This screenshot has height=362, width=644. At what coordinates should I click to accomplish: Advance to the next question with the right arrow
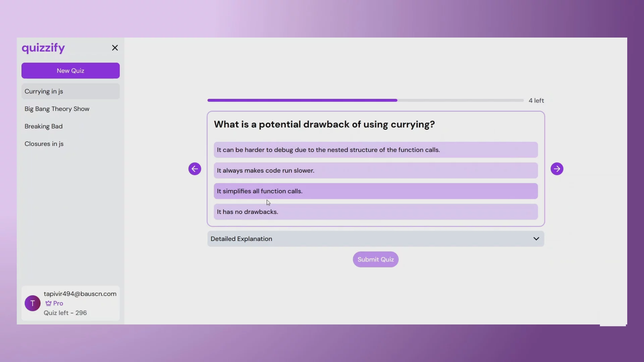(x=557, y=169)
